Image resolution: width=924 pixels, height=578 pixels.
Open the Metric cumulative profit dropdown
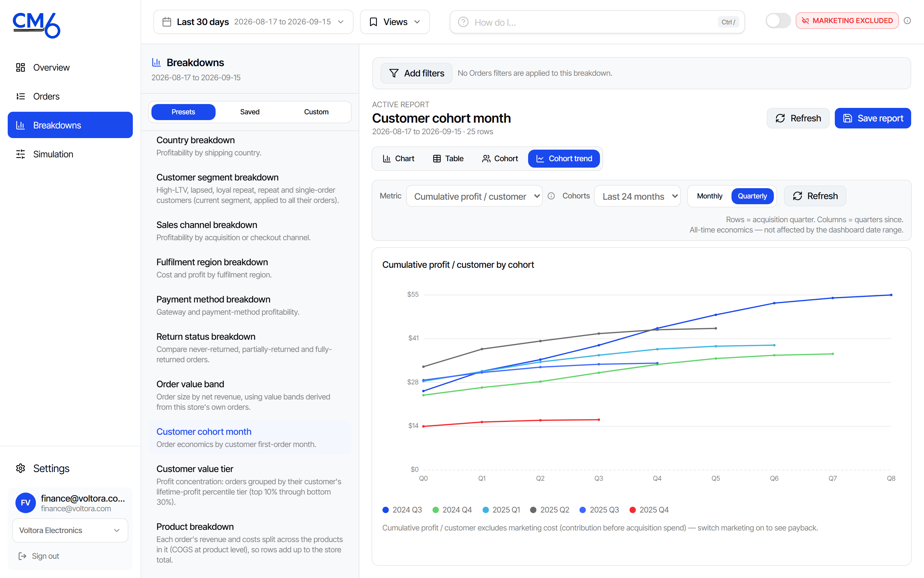pyautogui.click(x=474, y=196)
